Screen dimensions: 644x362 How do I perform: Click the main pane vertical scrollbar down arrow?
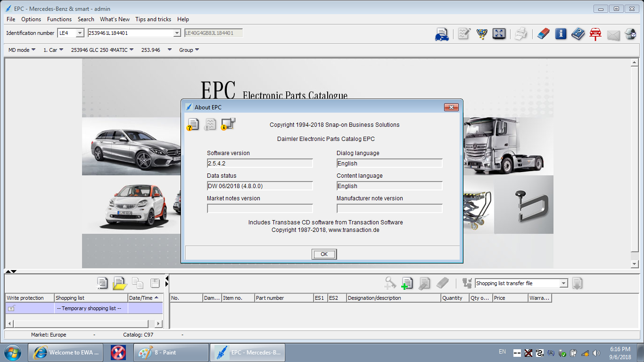point(635,264)
